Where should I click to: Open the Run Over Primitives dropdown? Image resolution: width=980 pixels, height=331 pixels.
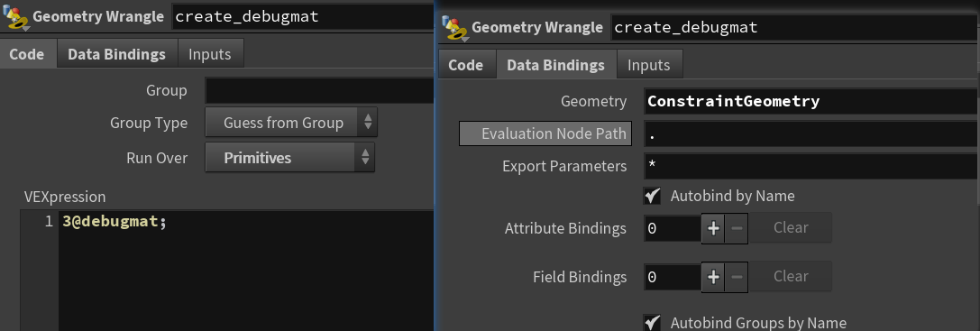coord(290,158)
